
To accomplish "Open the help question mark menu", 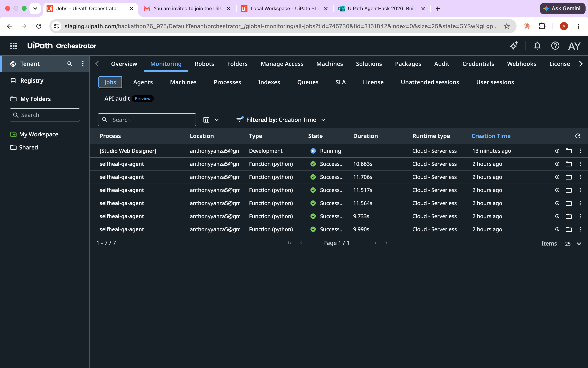I will [x=555, y=46].
